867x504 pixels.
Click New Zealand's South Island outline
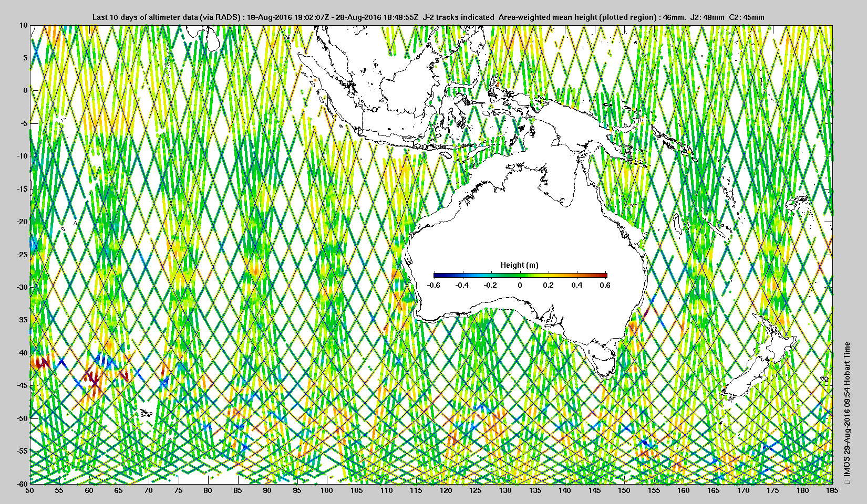pos(746,376)
